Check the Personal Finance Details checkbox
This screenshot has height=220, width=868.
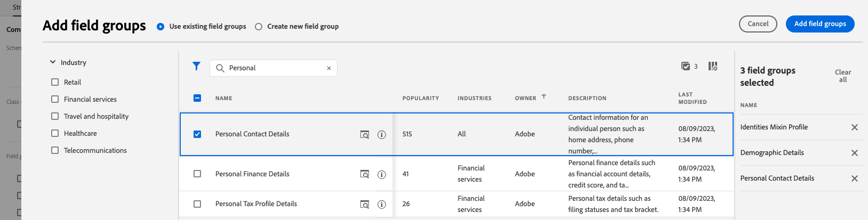pos(197,174)
